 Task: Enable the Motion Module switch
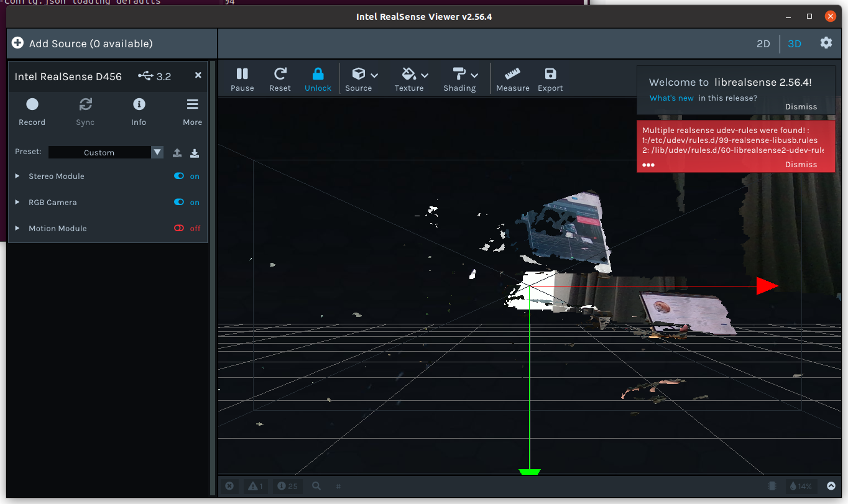[x=179, y=228]
